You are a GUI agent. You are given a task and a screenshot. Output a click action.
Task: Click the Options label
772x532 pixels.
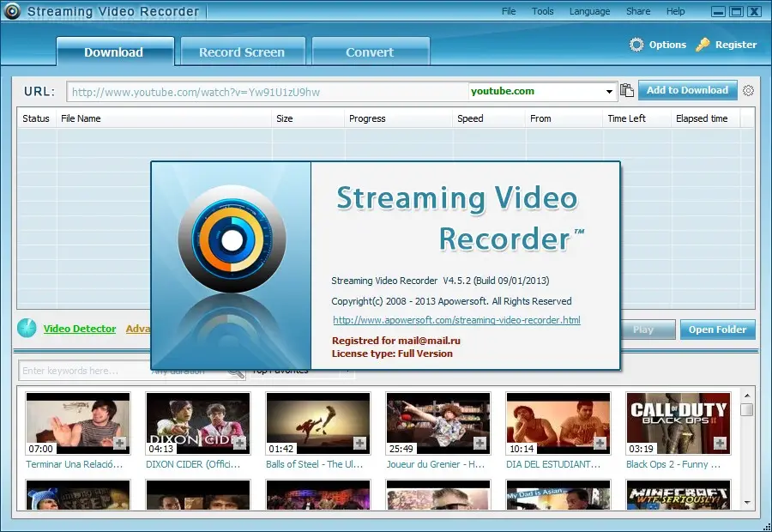667,45
